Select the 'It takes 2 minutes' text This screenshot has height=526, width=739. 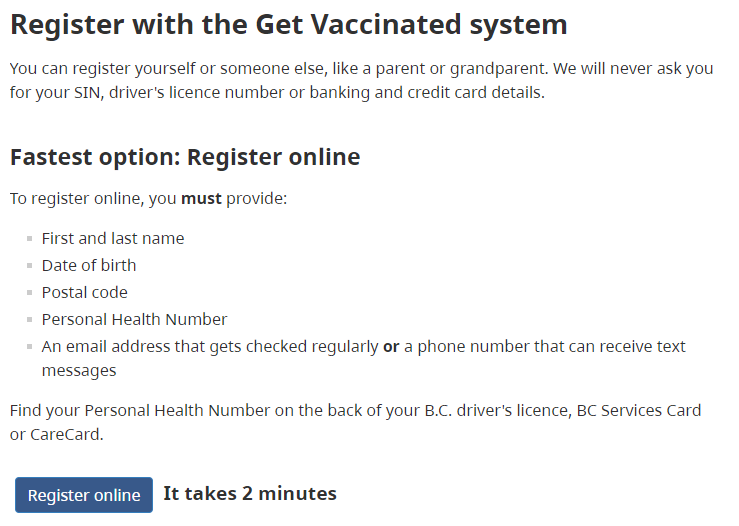(250, 493)
